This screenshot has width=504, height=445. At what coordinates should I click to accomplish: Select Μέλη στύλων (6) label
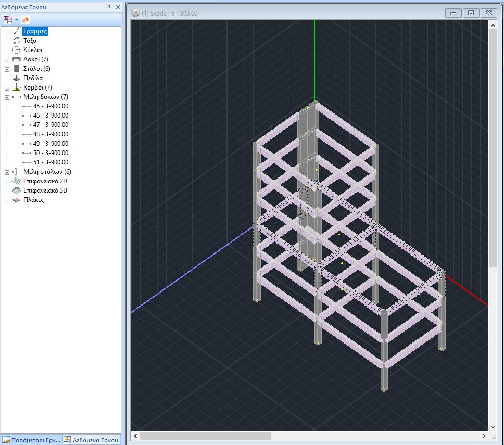pyautogui.click(x=47, y=172)
